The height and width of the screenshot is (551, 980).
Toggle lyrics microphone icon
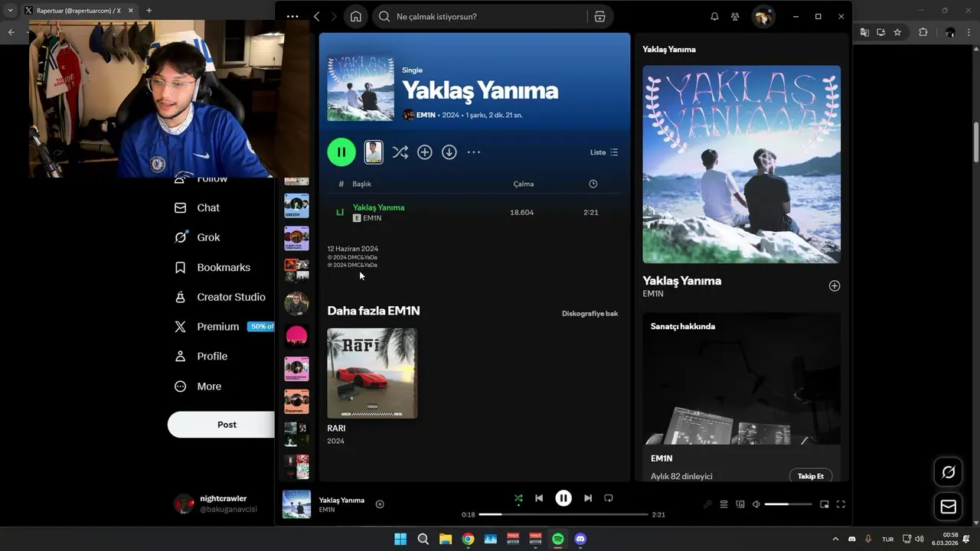point(707,504)
